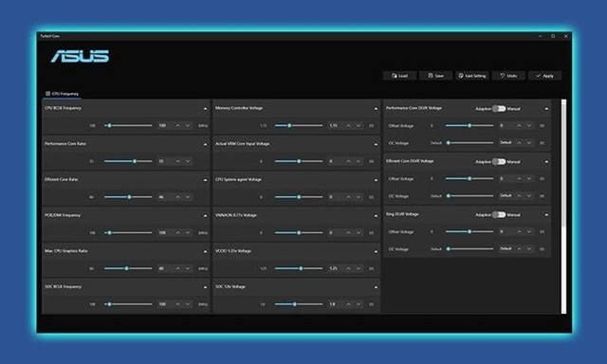Toggle Ring DLVR Voltage Adaptive/Manual switch
607x364 pixels.
(x=499, y=214)
